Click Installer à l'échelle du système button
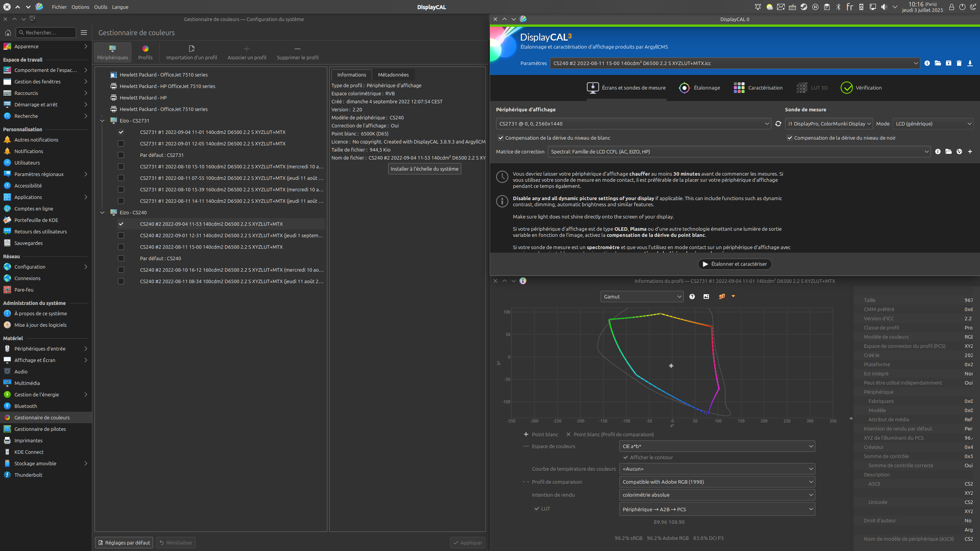The height and width of the screenshot is (551, 980). point(425,169)
